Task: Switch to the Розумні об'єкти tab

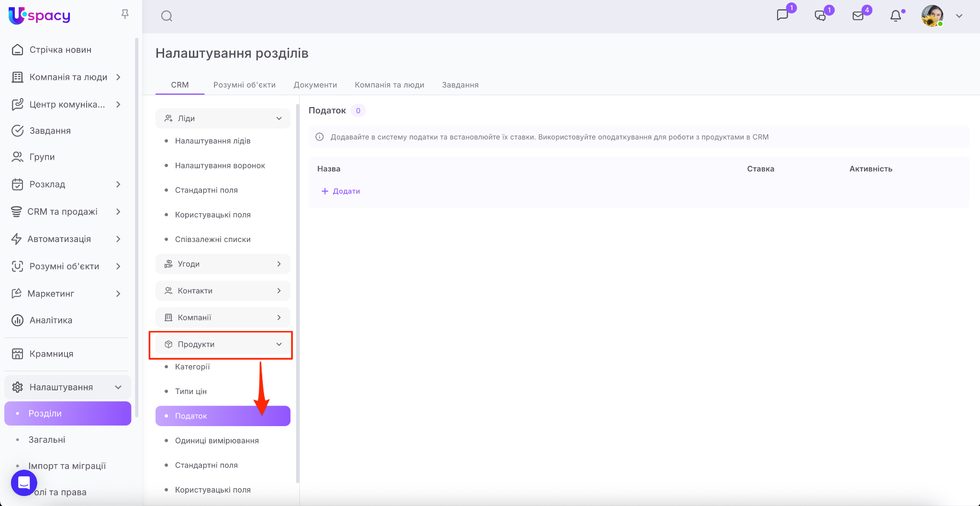Action: click(x=244, y=85)
